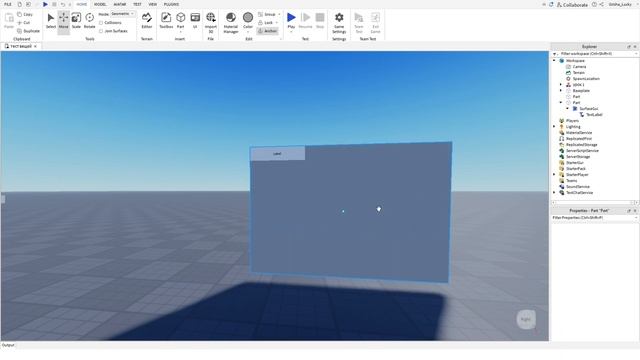Switch to the HOME ribbon tab

point(82,4)
